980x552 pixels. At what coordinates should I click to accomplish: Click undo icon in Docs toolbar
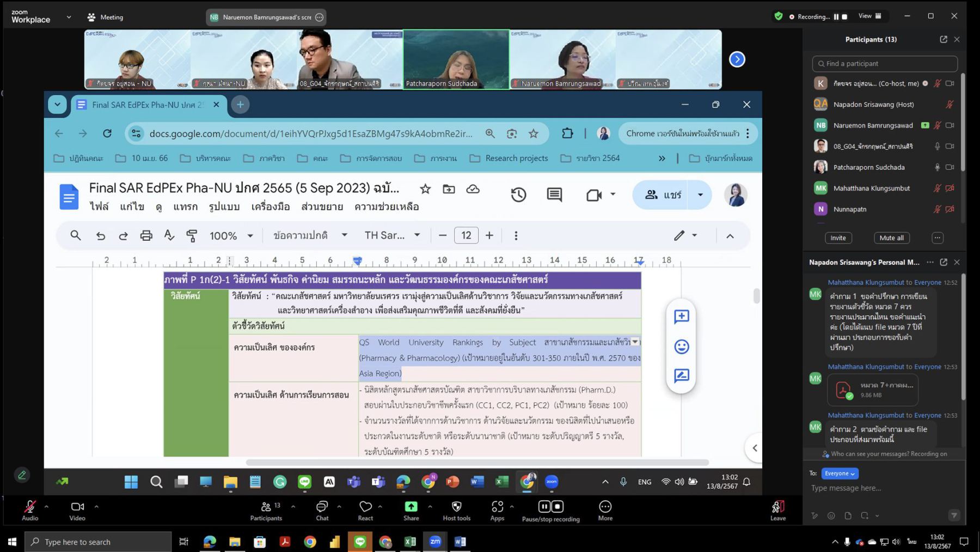(101, 235)
